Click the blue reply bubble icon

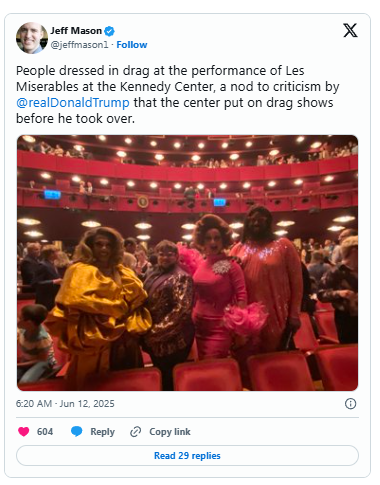(77, 431)
